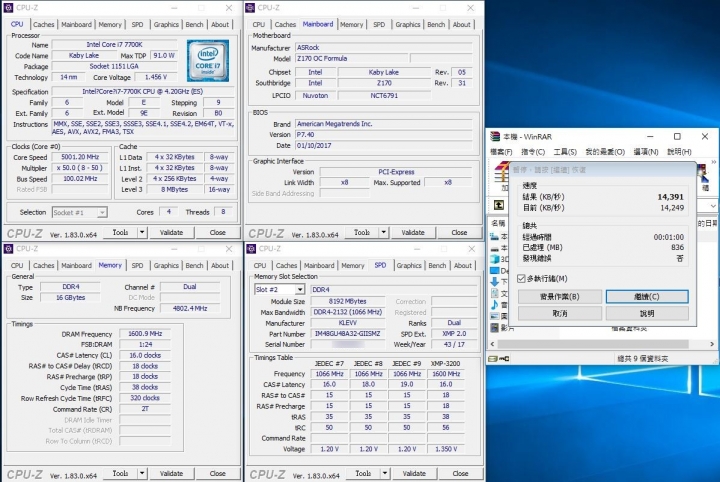The image size is (720, 482).
Task: Select the Desktop folder icon in WinRAR
Action: tap(495, 271)
